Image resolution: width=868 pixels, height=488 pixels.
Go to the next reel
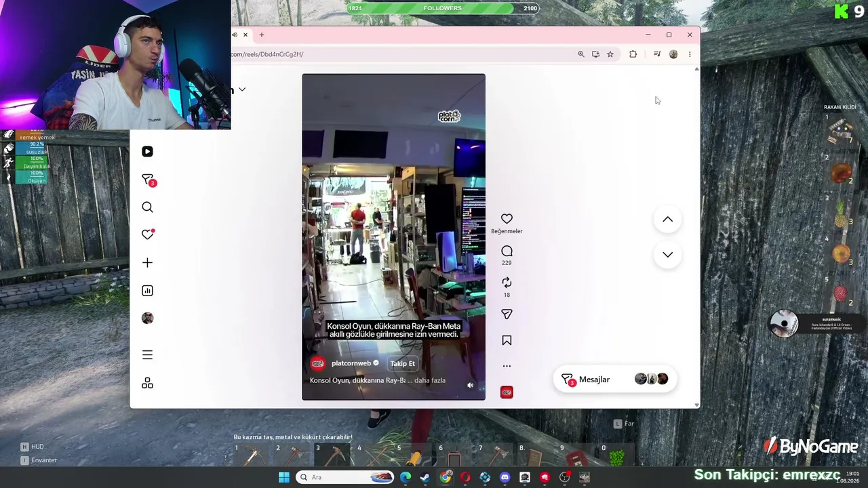(667, 255)
